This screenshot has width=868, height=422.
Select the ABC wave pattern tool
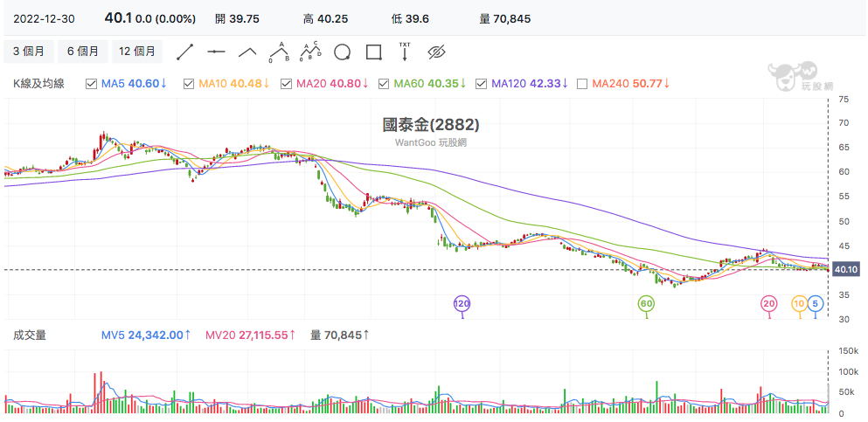tap(280, 52)
